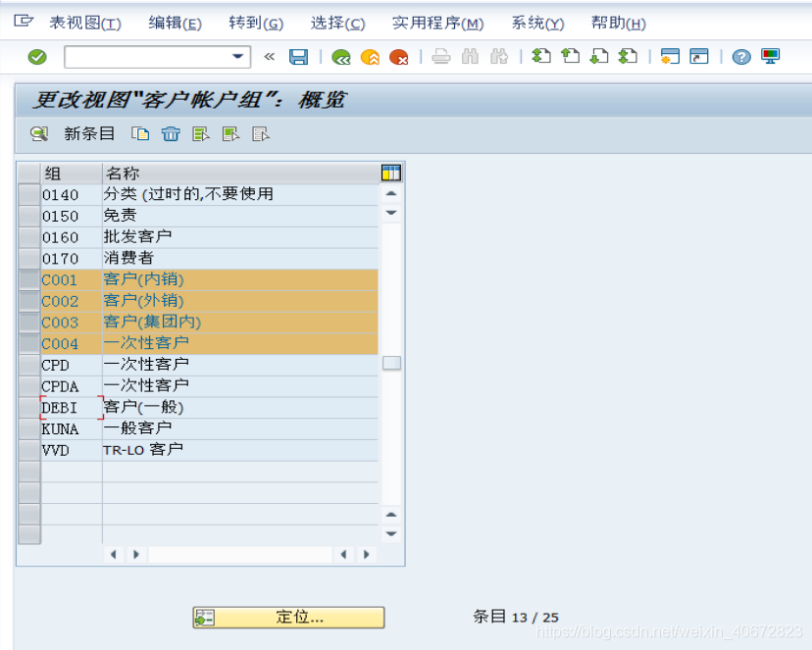
Task: Click the menu bar window icon
Action: coord(24,22)
